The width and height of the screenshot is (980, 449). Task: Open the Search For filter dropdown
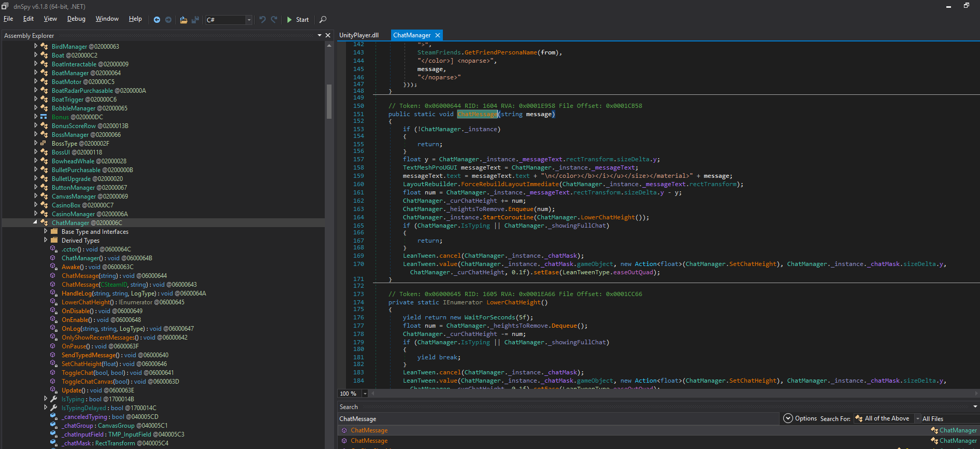[917, 418]
